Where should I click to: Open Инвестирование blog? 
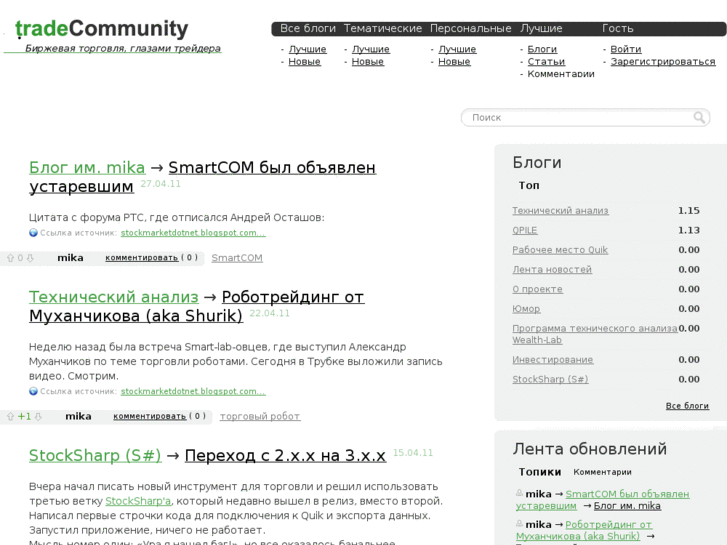[553, 360]
